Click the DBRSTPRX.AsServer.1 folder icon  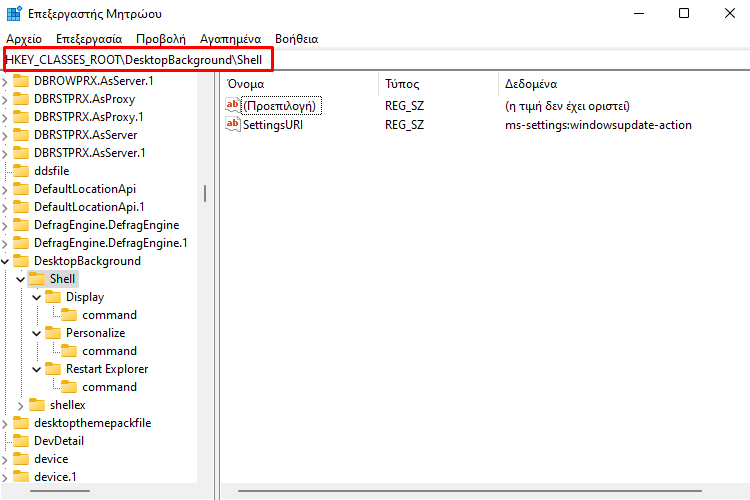pos(21,153)
